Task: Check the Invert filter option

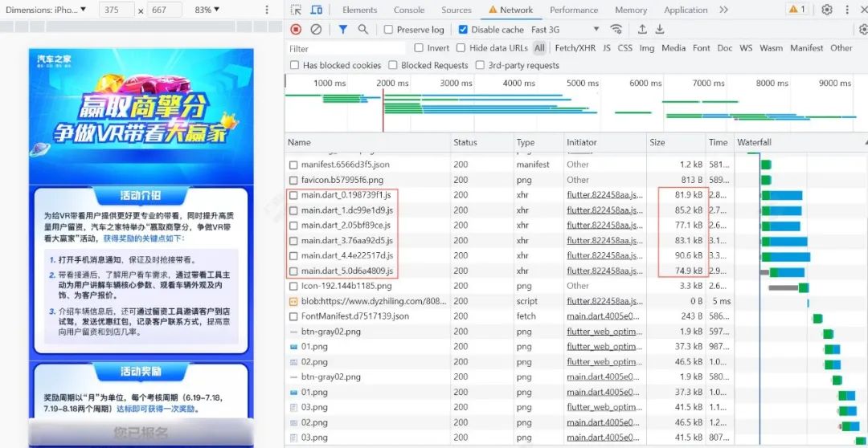Action: tap(419, 48)
